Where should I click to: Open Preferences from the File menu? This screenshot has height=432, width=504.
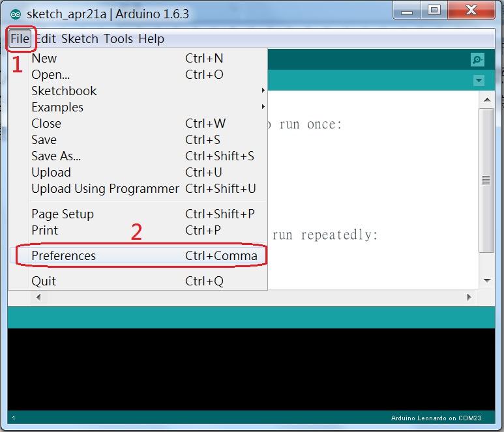[x=138, y=255]
